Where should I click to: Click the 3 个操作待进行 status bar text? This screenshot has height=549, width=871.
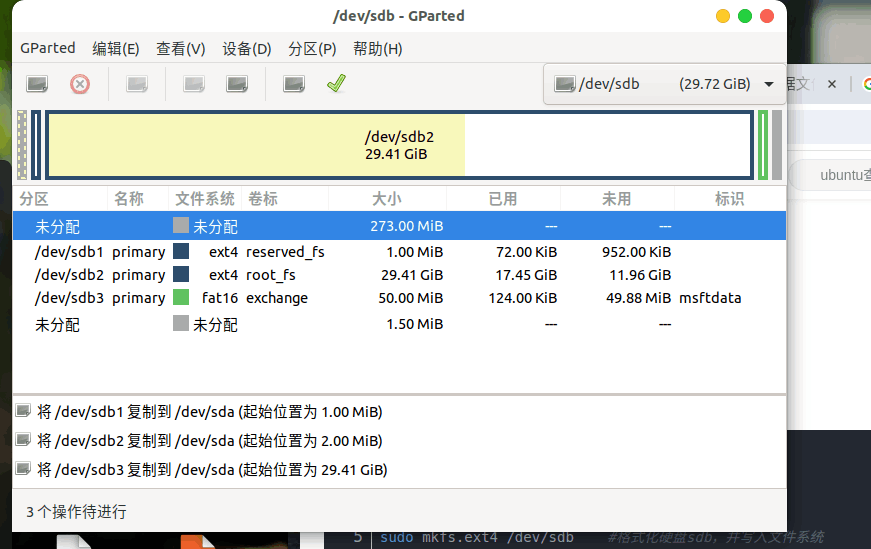76,511
